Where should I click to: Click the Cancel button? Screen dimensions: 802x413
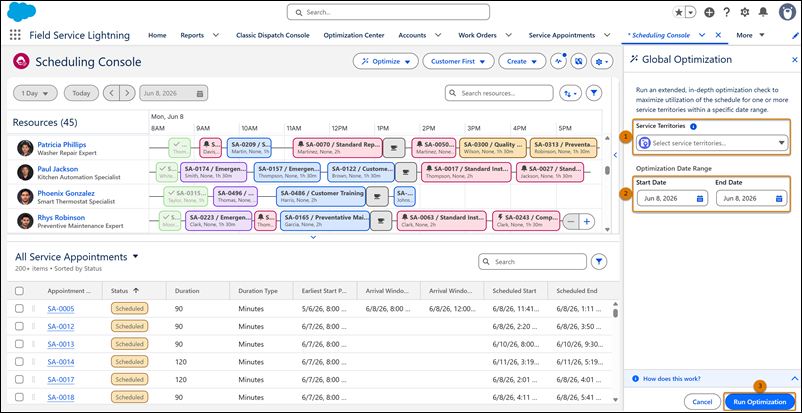click(x=702, y=402)
